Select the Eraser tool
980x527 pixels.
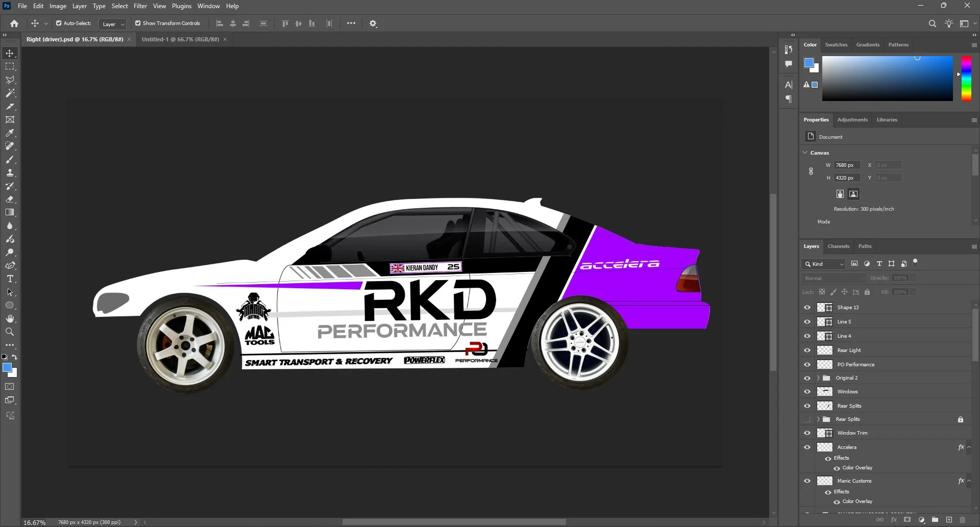[x=10, y=199]
